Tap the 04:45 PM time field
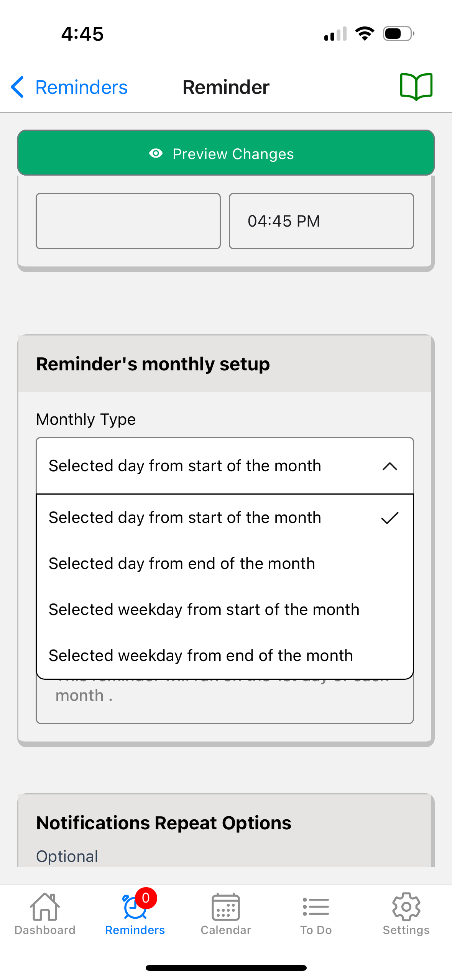Screen dimensions: 452x980 321,221
